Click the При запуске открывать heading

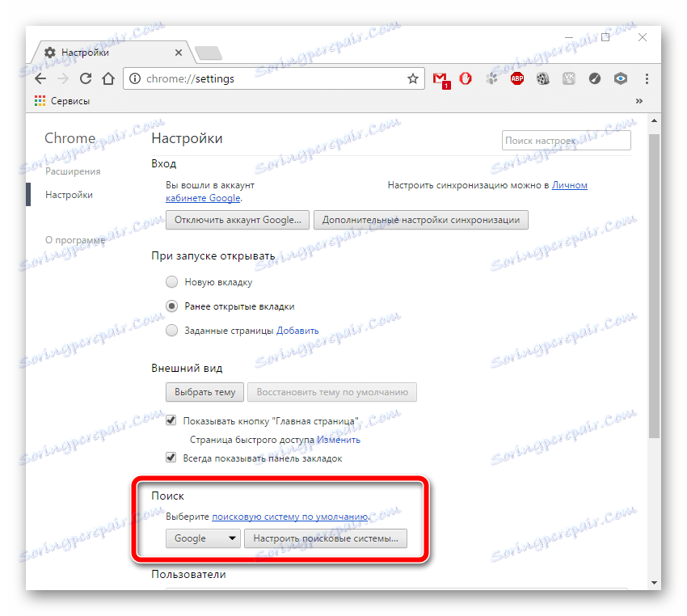coord(213,256)
